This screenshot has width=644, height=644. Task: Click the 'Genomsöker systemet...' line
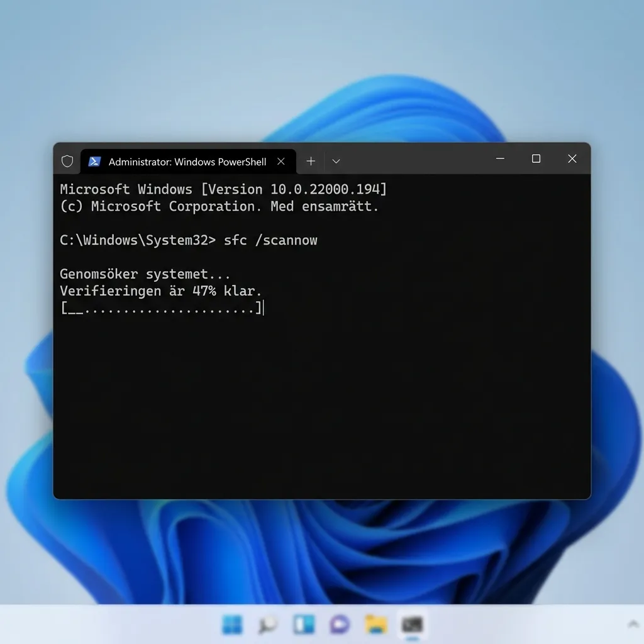(x=145, y=274)
